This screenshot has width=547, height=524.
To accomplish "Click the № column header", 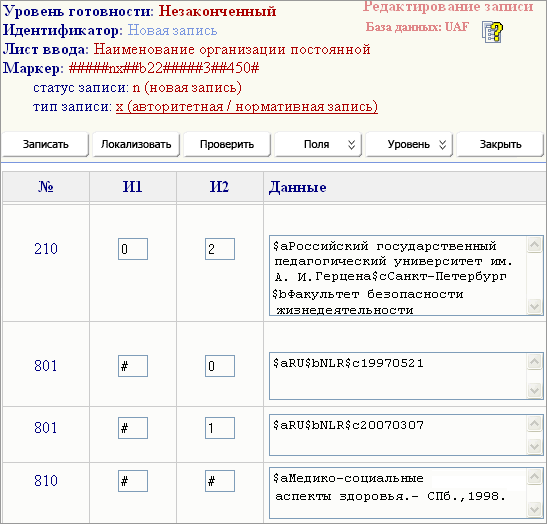I will (46, 187).
